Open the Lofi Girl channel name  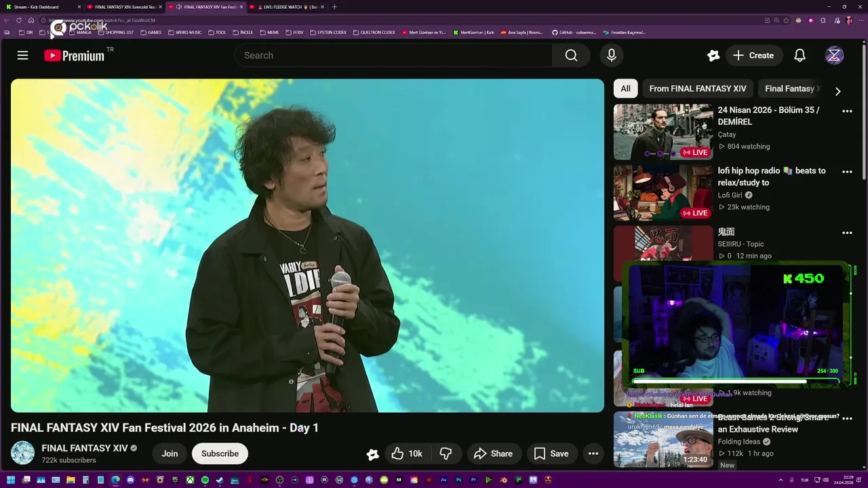pyautogui.click(x=730, y=195)
